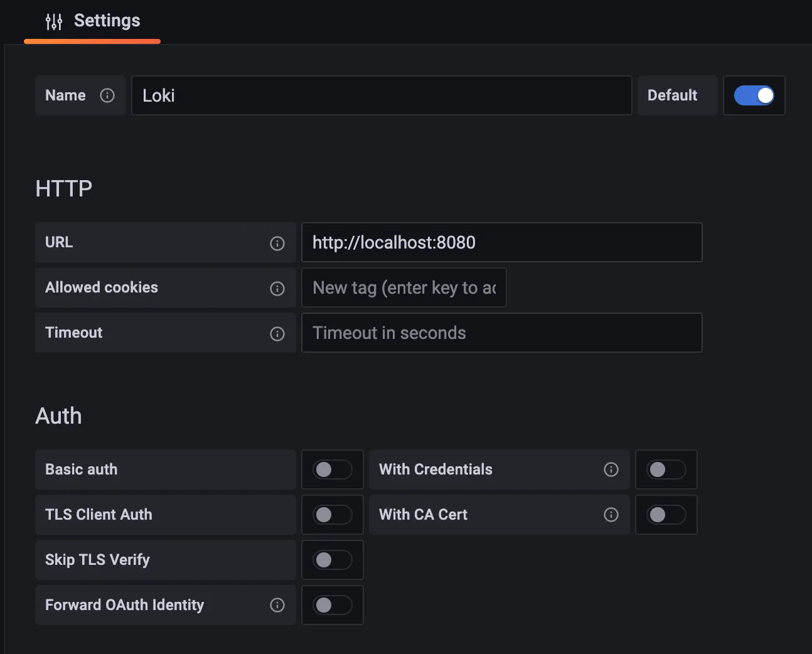
Task: Turn on the With CA Cert toggle
Action: [x=666, y=515]
